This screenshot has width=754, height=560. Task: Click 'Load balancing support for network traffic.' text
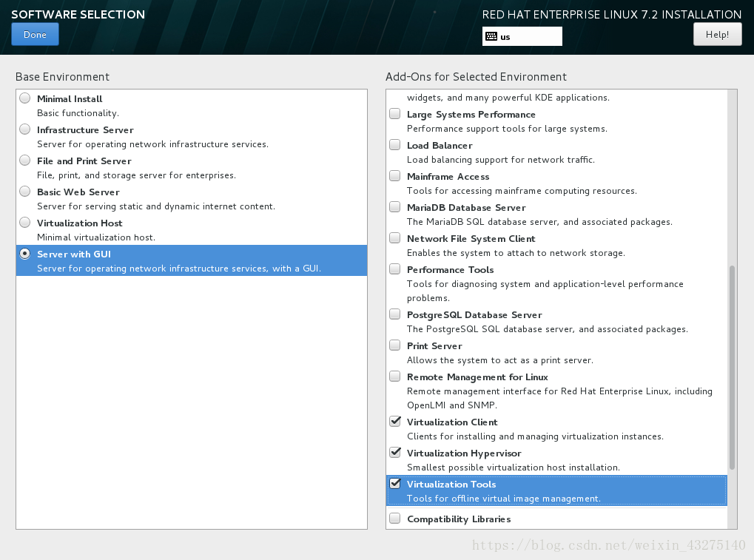tap(501, 160)
